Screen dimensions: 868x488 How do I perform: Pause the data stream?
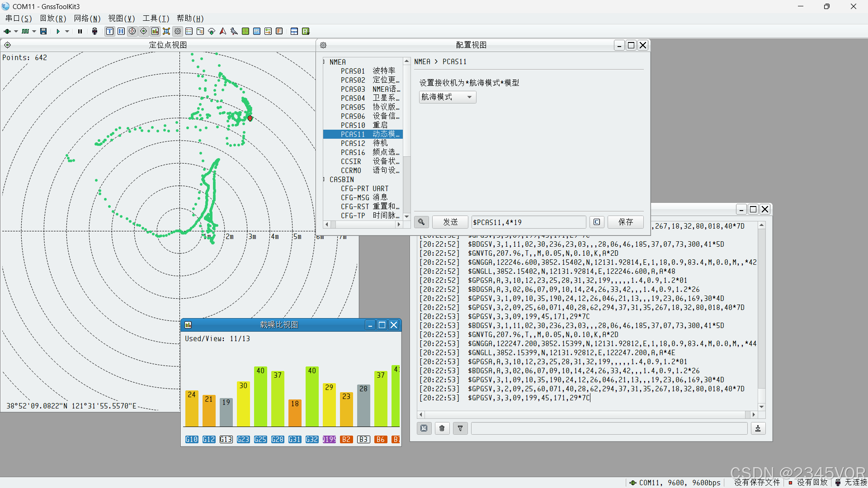(80, 31)
